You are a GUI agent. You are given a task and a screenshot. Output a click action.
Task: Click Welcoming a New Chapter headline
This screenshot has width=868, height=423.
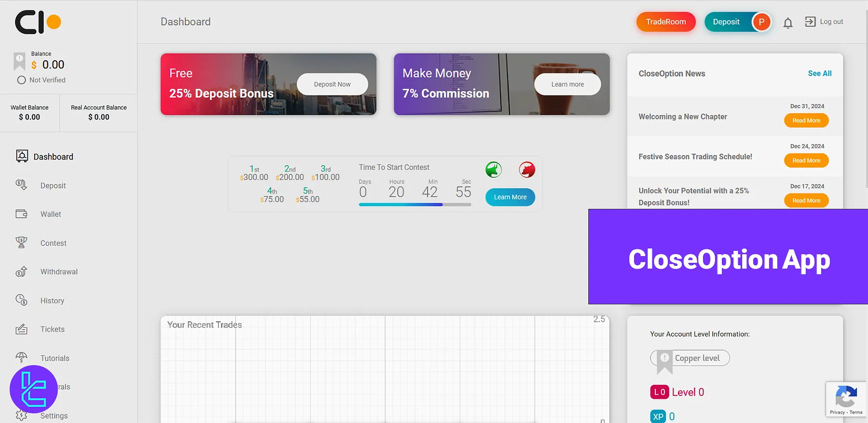pyautogui.click(x=683, y=117)
